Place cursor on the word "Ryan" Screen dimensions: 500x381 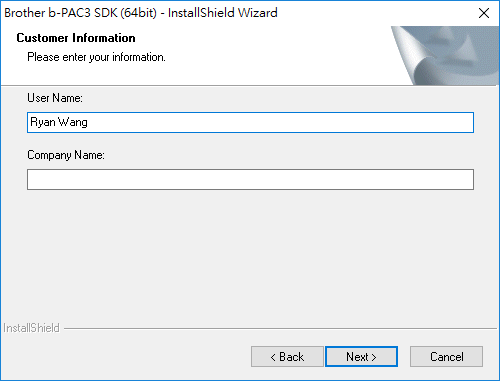tap(43, 122)
